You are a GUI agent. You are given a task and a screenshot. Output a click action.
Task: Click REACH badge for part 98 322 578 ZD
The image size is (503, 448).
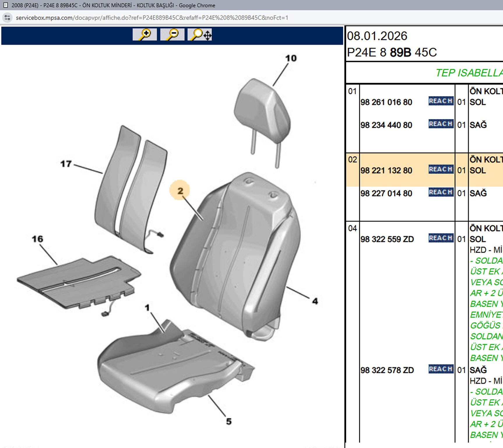point(441,369)
